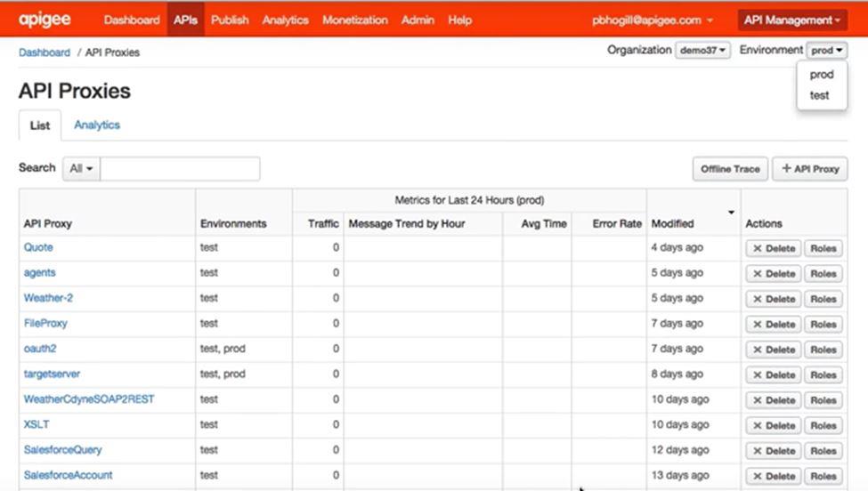The height and width of the screenshot is (491, 868).
Task: Open the Weather-2 proxy
Action: coord(48,297)
